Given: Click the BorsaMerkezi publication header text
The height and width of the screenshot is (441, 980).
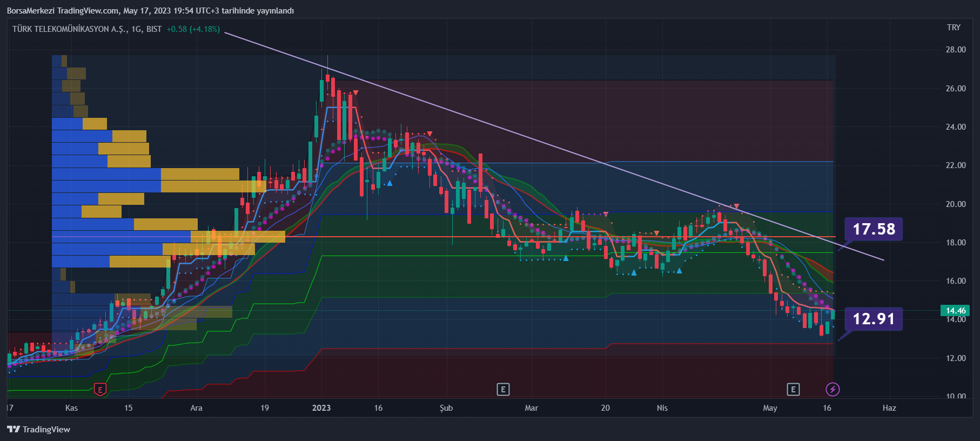Looking at the screenshot, I should (150, 11).
